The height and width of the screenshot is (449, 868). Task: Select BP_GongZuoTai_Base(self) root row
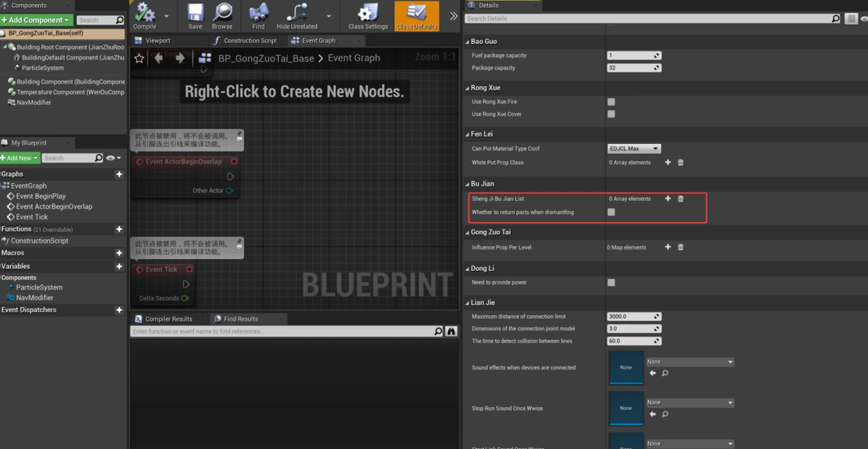[62, 33]
